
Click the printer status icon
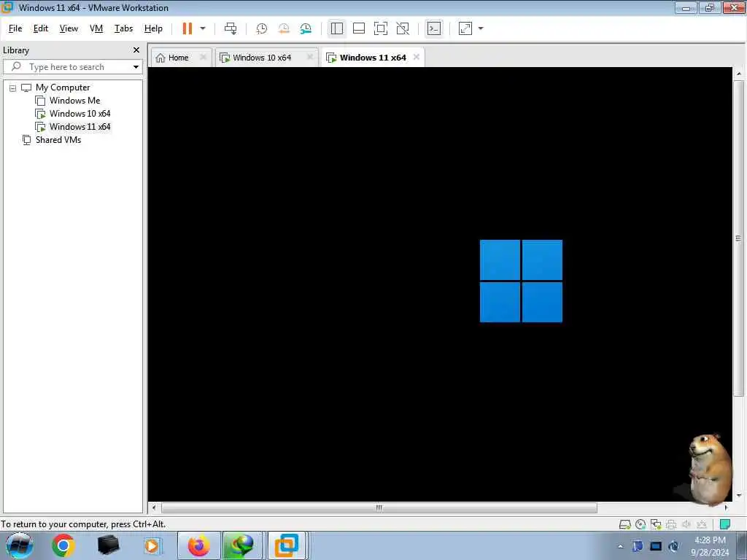pos(671,524)
